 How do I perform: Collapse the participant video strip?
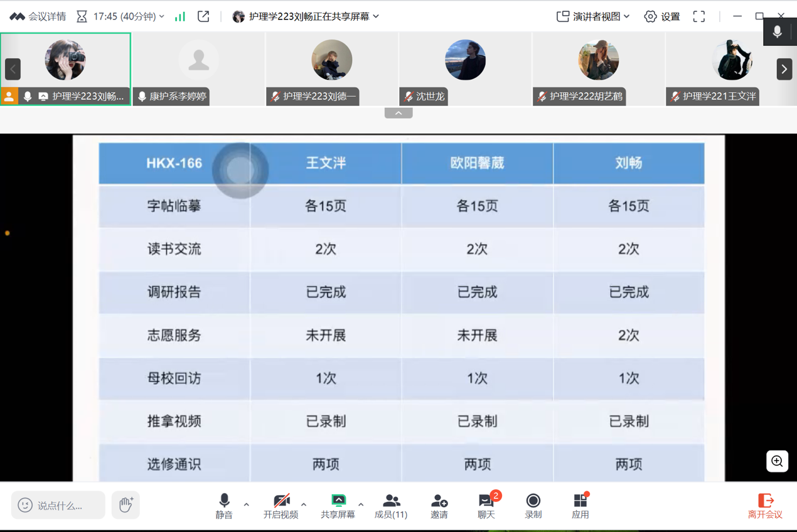pos(398,114)
